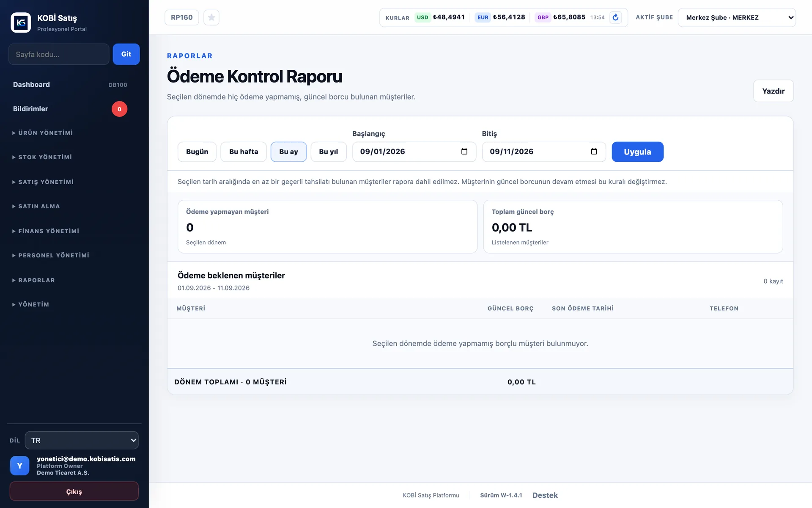Open the Aktif Şube branch dropdown
Screen dimensions: 812x508
pos(737,17)
